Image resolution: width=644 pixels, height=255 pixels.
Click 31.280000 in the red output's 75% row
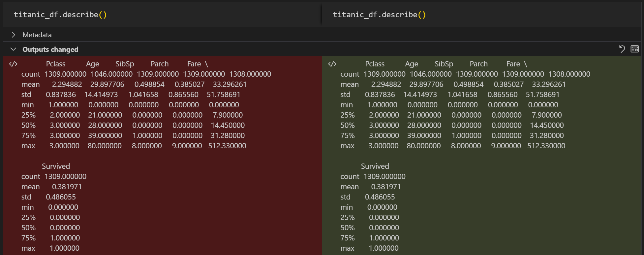point(228,135)
